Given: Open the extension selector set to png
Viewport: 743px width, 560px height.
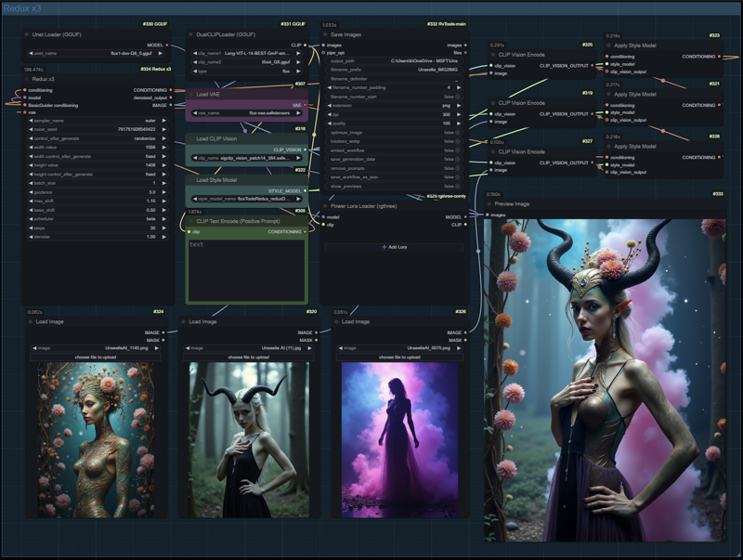Looking at the screenshot, I should pos(393,106).
